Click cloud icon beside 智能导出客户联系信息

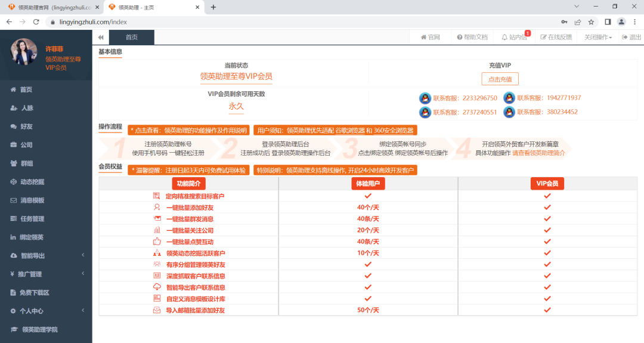point(157,287)
